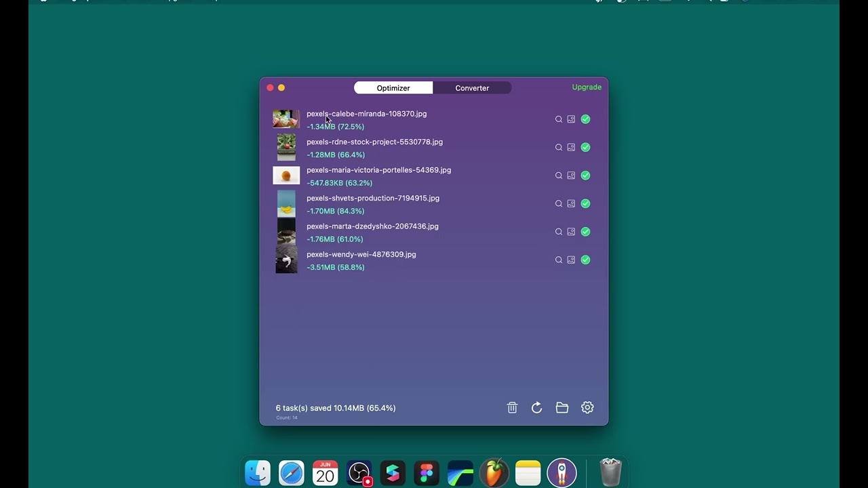
Task: Open the Upgrade link
Action: pyautogui.click(x=587, y=87)
